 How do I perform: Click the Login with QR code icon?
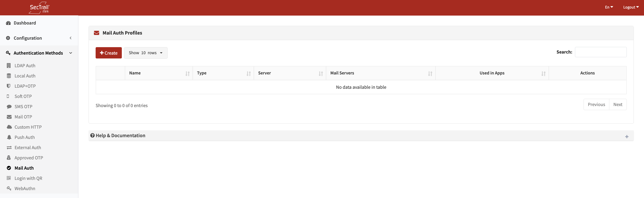pos(9,178)
